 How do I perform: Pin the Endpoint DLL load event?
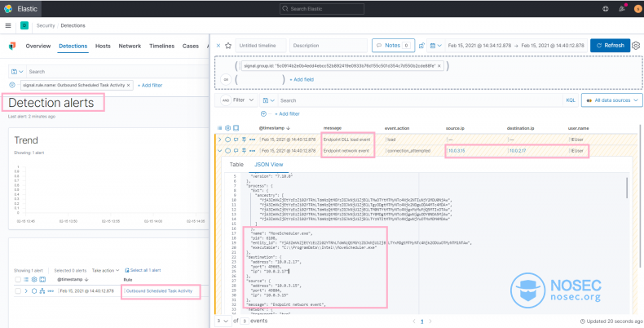pos(244,140)
